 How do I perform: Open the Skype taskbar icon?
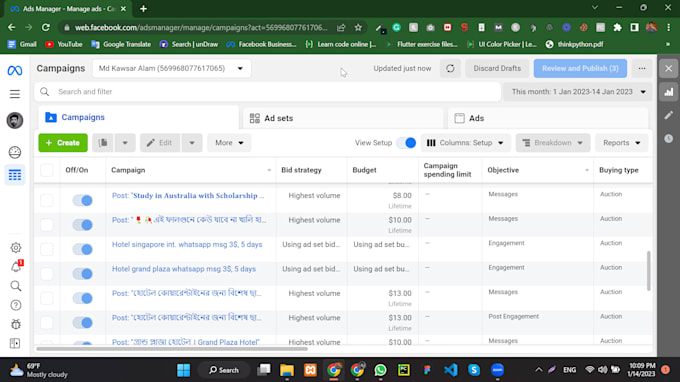pos(474,370)
